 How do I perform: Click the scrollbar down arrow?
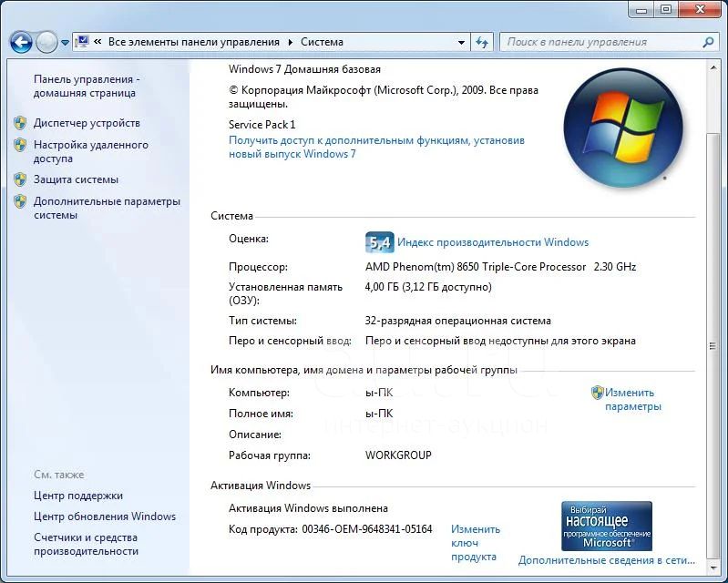713,568
